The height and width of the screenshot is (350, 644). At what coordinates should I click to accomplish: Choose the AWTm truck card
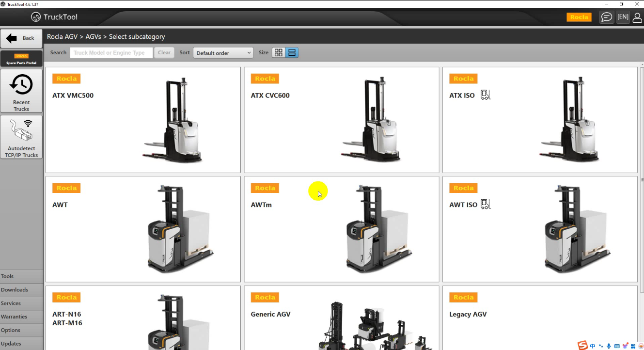pos(342,229)
